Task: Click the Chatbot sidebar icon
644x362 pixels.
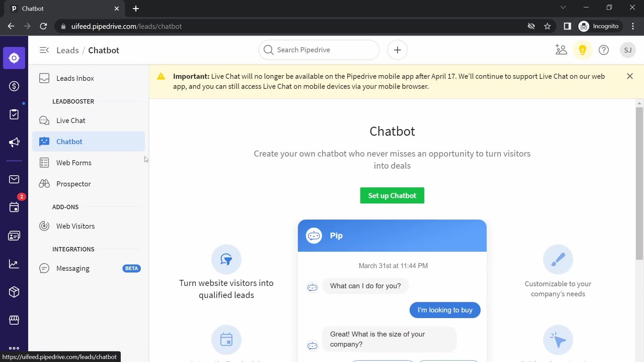Action: [x=44, y=141]
